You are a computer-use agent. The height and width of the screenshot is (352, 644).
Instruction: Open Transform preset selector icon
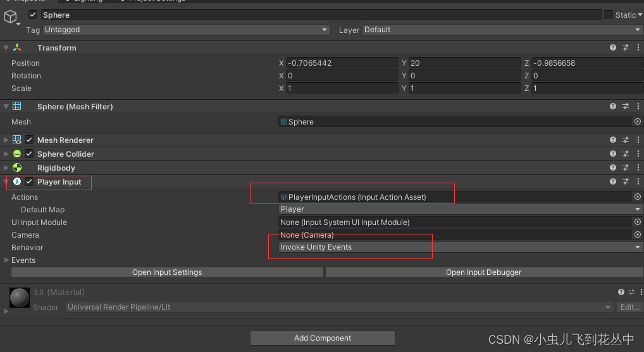[626, 47]
